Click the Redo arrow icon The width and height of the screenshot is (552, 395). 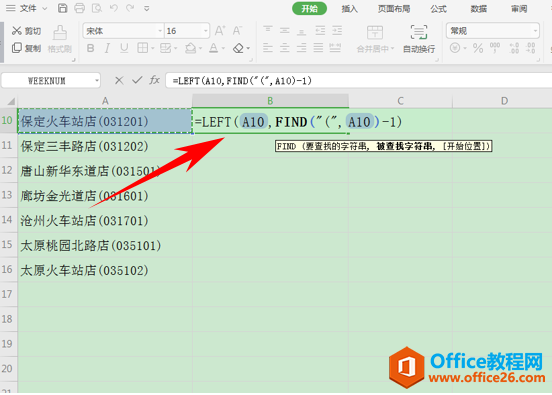(x=130, y=8)
